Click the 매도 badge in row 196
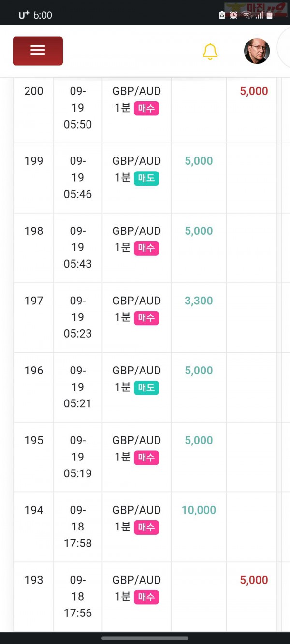The width and height of the screenshot is (290, 644). pos(146,388)
